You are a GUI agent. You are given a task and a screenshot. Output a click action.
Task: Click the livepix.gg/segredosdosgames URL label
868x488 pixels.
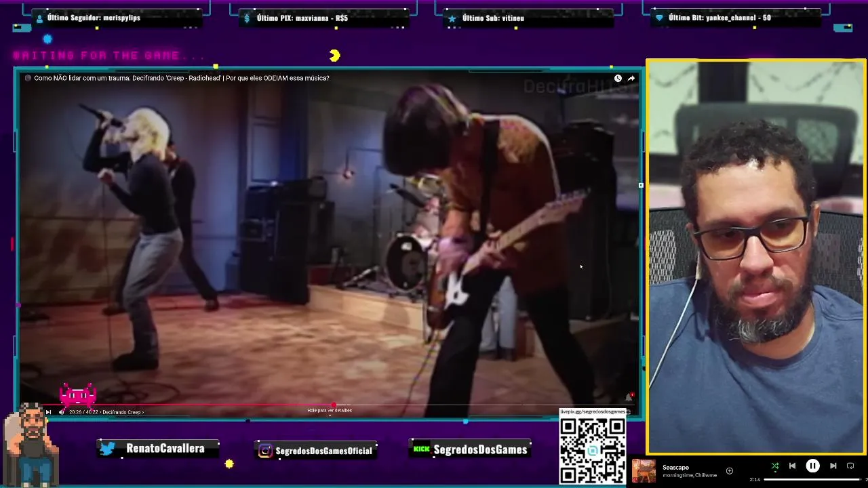coord(593,412)
